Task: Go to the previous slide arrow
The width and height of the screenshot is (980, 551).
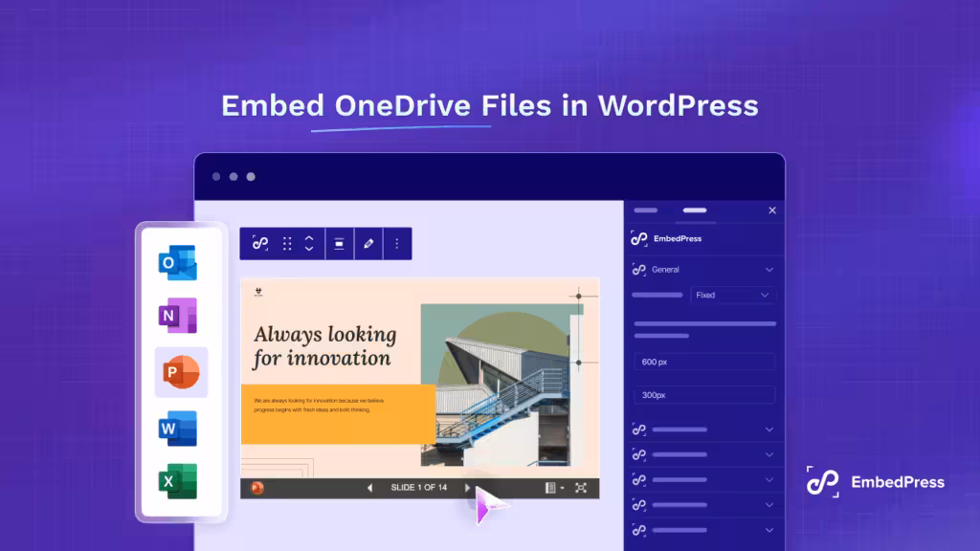Action: 370,488
